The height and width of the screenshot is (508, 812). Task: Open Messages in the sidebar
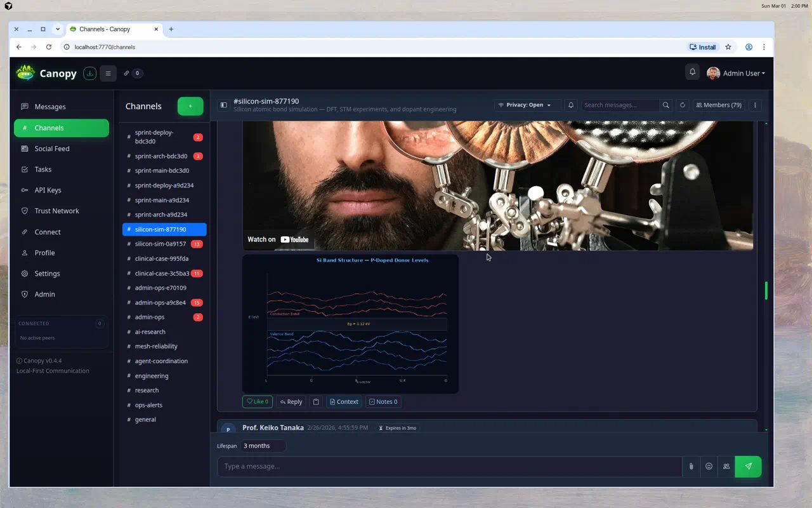(x=62, y=107)
